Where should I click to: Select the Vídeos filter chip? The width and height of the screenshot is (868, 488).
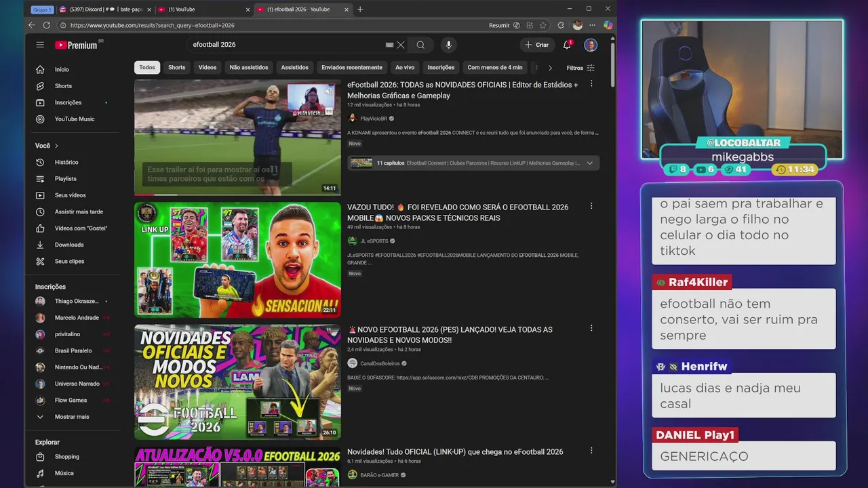pyautogui.click(x=208, y=68)
